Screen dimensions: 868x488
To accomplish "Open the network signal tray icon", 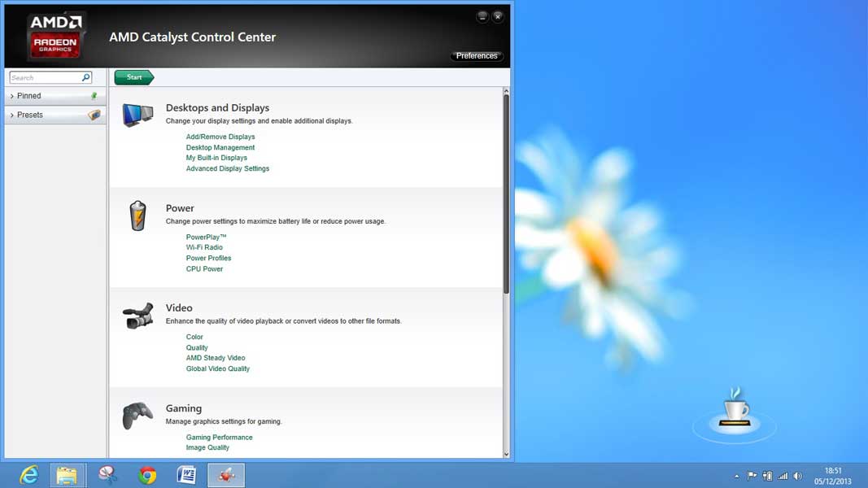I will click(x=783, y=476).
